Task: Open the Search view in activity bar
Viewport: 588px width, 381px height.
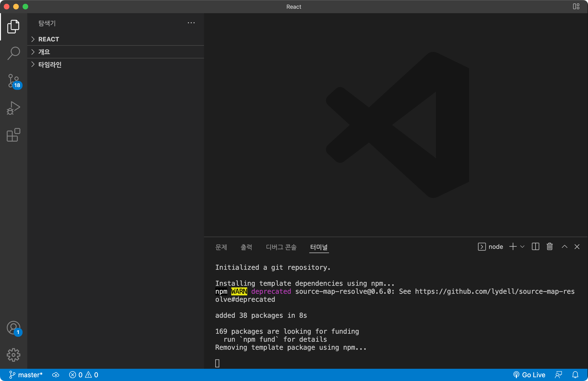Action: coord(13,53)
